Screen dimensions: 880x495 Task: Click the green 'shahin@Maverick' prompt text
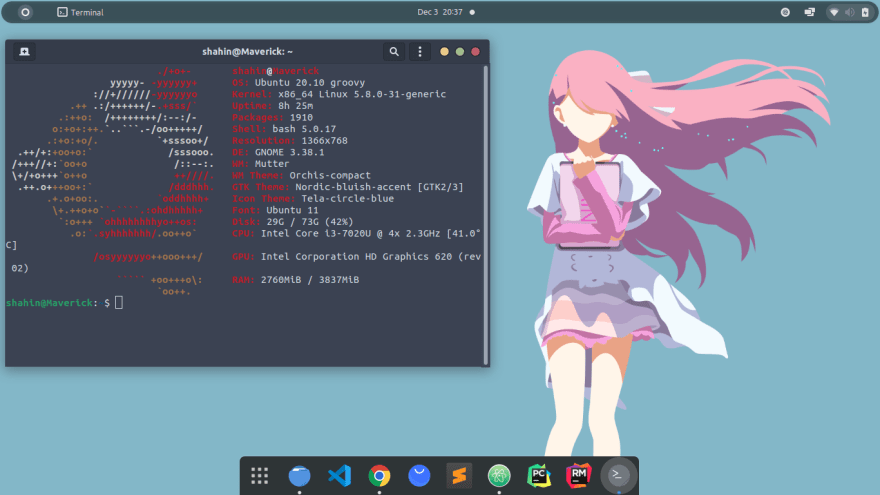49,303
